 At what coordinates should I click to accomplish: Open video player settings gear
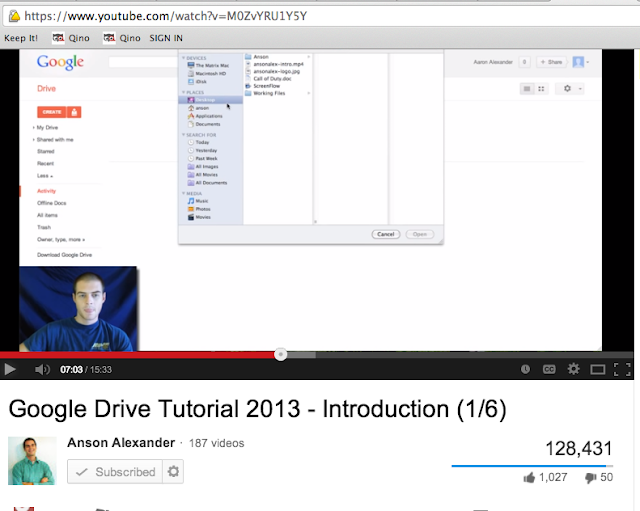point(573,369)
